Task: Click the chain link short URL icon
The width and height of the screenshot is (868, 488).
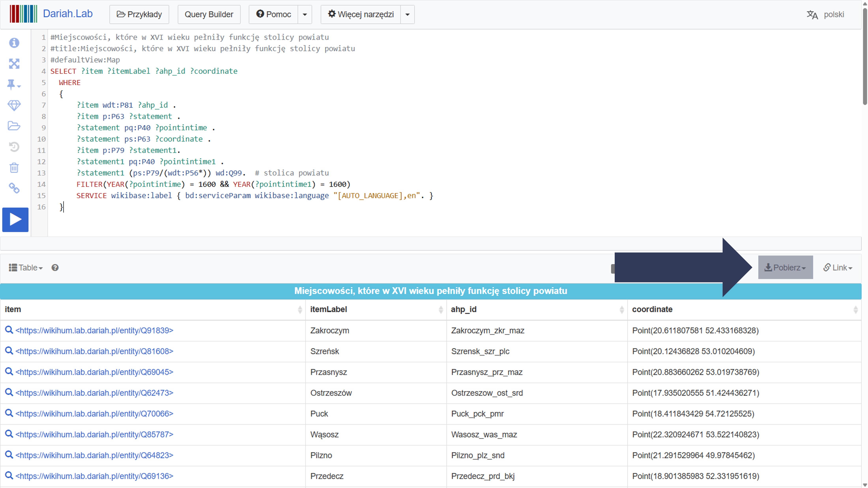Action: pos(14,188)
